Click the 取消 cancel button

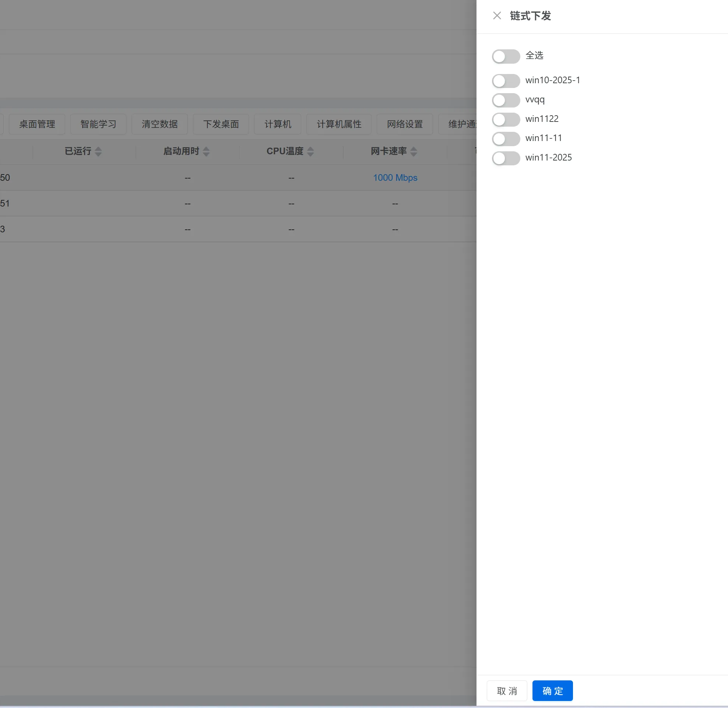click(x=507, y=691)
